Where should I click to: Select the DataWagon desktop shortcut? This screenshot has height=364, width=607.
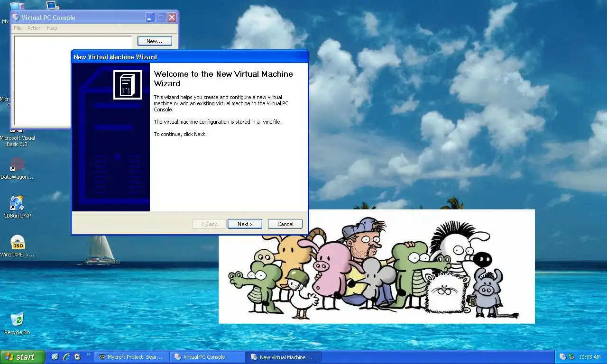point(17,169)
